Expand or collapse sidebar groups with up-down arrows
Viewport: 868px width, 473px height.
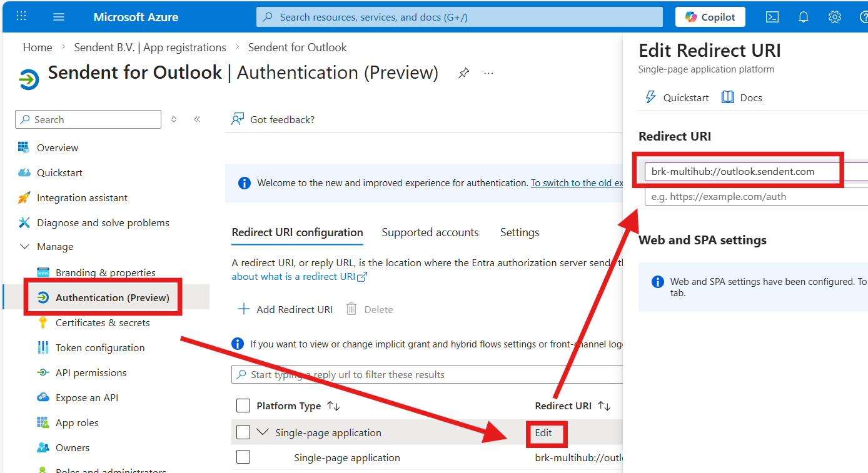(174, 119)
